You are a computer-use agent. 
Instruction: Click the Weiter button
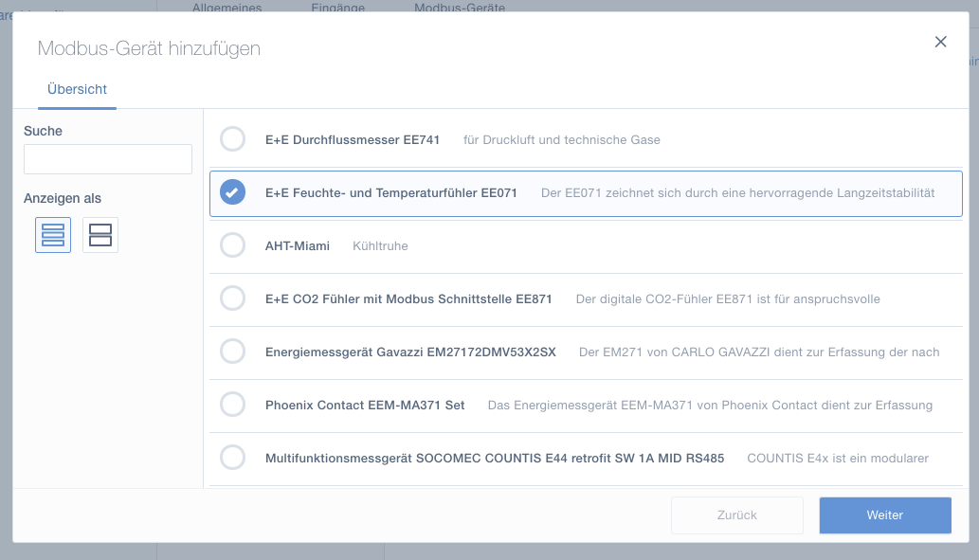coord(885,515)
